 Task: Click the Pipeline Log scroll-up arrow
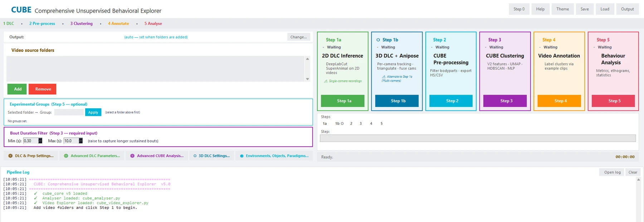(x=639, y=180)
